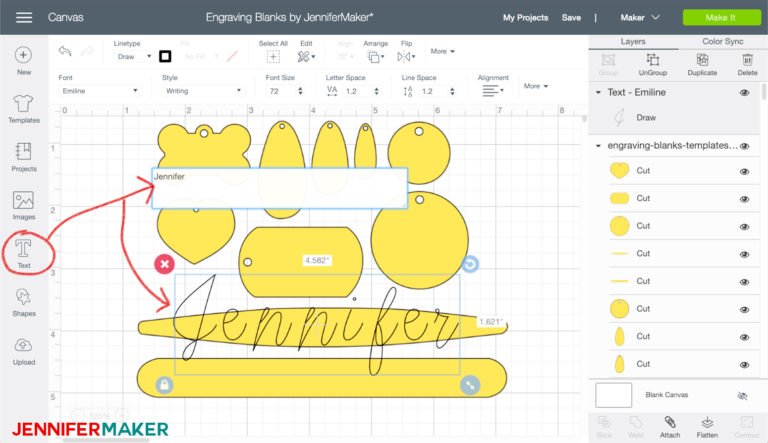The height and width of the screenshot is (443, 768).
Task: Click the rotate handle on the text
Action: [x=470, y=264]
